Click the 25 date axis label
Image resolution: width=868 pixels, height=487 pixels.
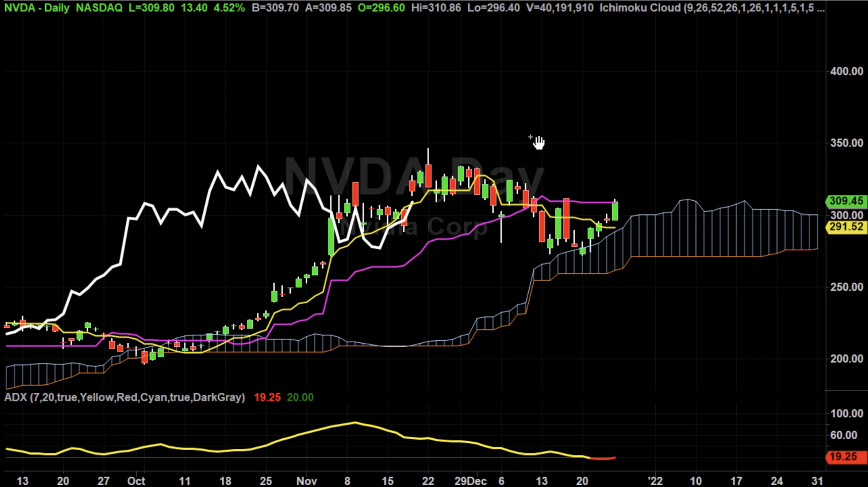point(266,481)
